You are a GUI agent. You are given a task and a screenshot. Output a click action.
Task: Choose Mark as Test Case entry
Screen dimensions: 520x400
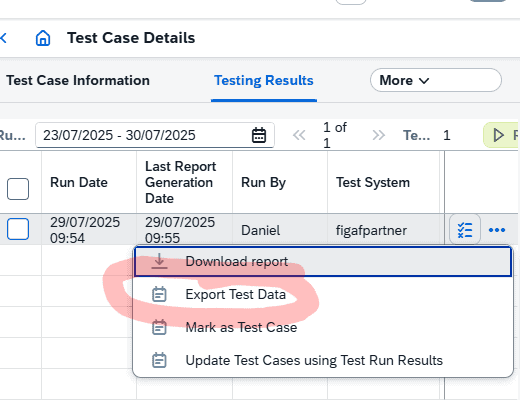click(x=323, y=327)
